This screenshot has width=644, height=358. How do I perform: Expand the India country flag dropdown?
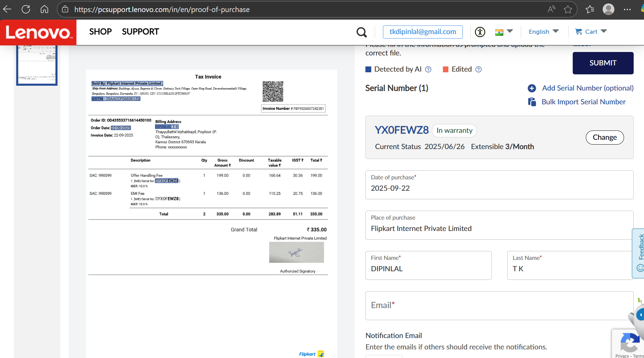pyautogui.click(x=504, y=32)
